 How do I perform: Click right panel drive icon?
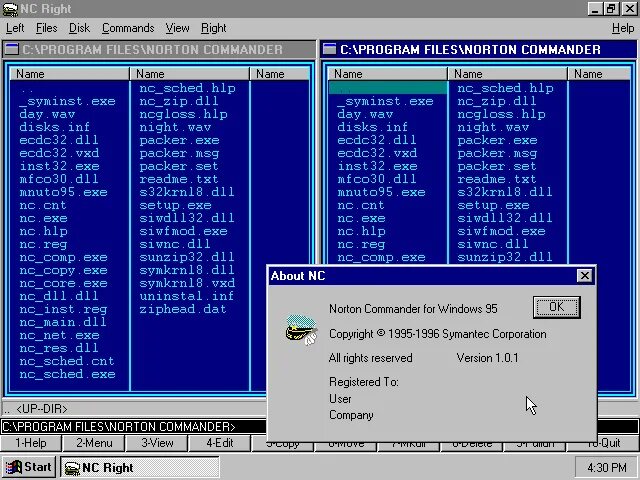(x=329, y=49)
